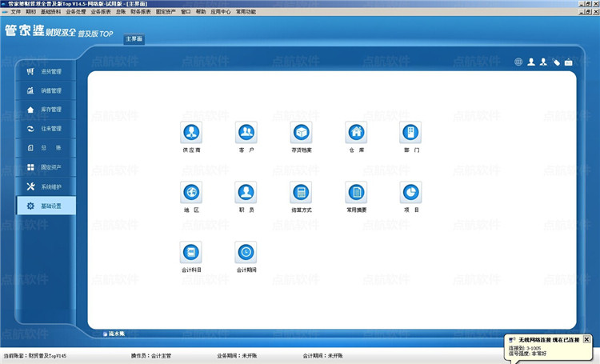Open the 仓库 (Warehouse) icon

356,132
